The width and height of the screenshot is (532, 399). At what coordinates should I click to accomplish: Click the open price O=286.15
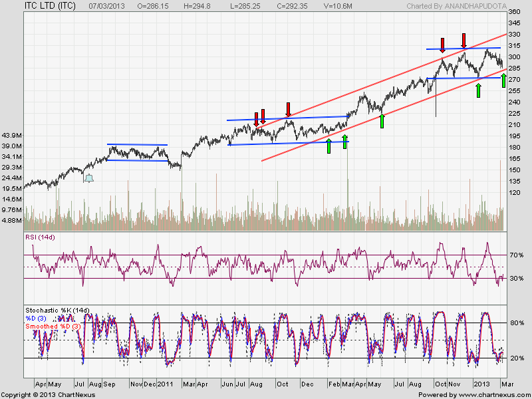click(x=153, y=6)
